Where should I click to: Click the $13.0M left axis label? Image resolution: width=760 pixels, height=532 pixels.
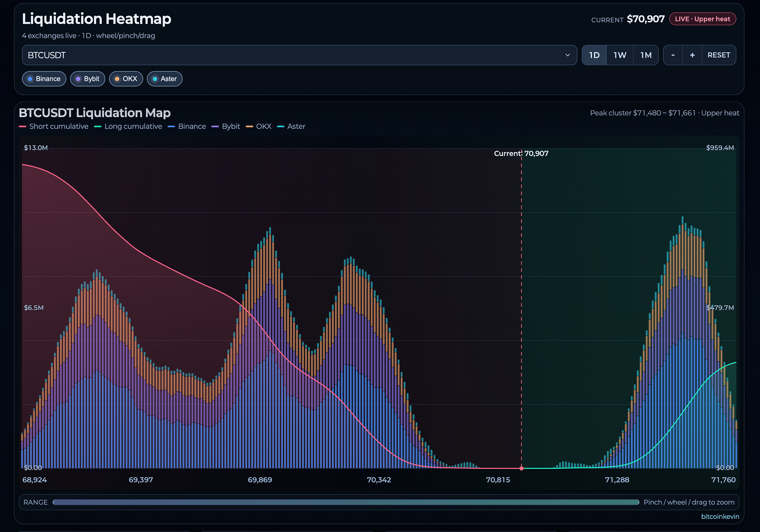[x=36, y=148]
